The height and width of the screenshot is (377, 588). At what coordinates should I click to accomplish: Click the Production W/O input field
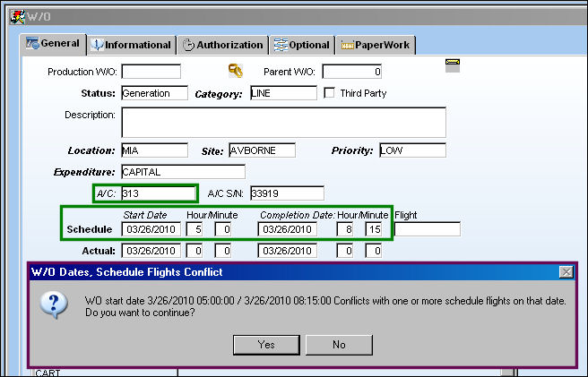(x=151, y=72)
